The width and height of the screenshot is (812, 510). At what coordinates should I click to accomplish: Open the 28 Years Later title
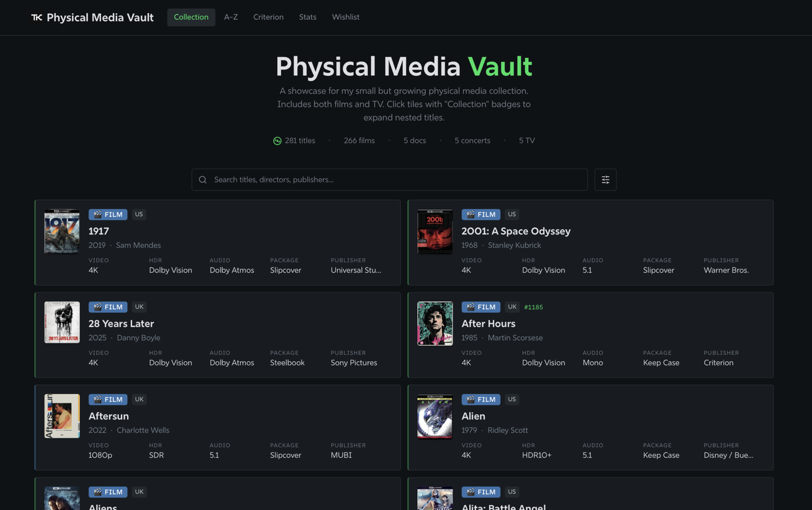(x=121, y=323)
